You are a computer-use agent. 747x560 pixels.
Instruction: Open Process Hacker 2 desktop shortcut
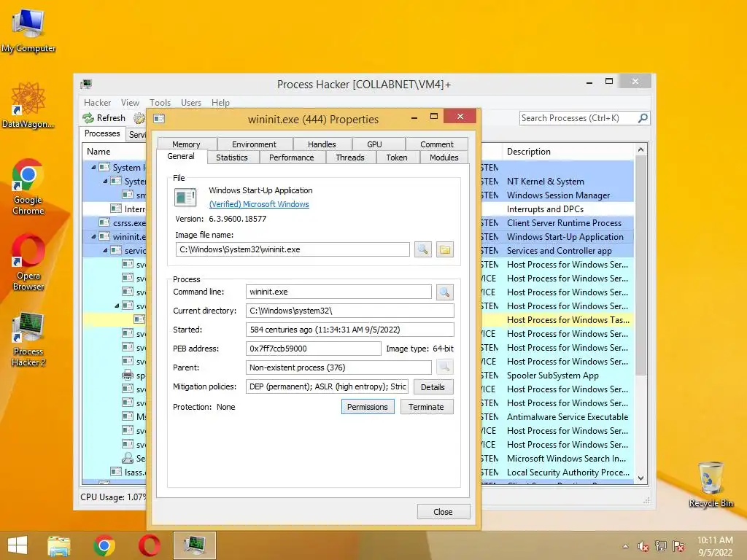point(28,339)
